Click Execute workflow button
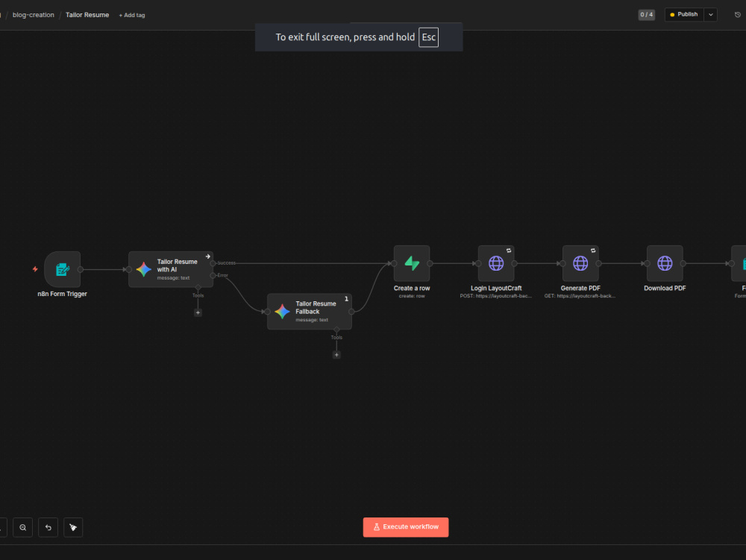This screenshot has height=560, width=746. tap(406, 527)
